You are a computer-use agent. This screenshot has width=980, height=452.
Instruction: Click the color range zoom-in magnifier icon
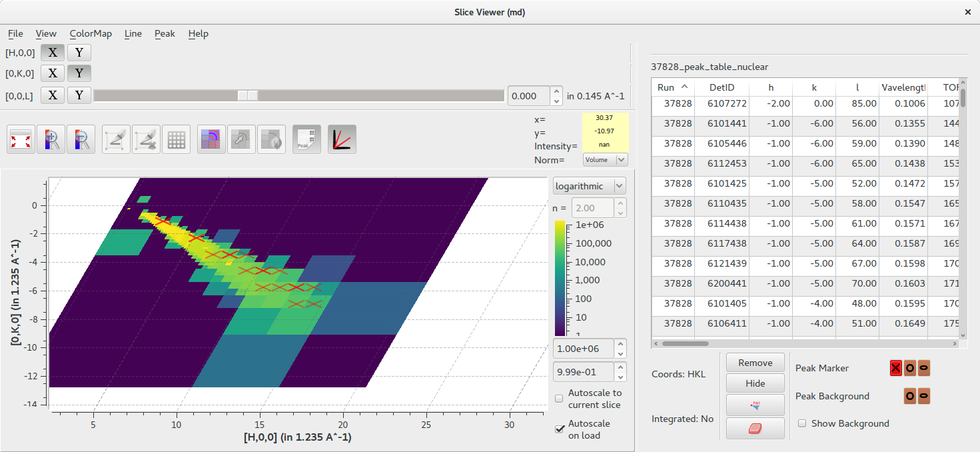coord(51,139)
